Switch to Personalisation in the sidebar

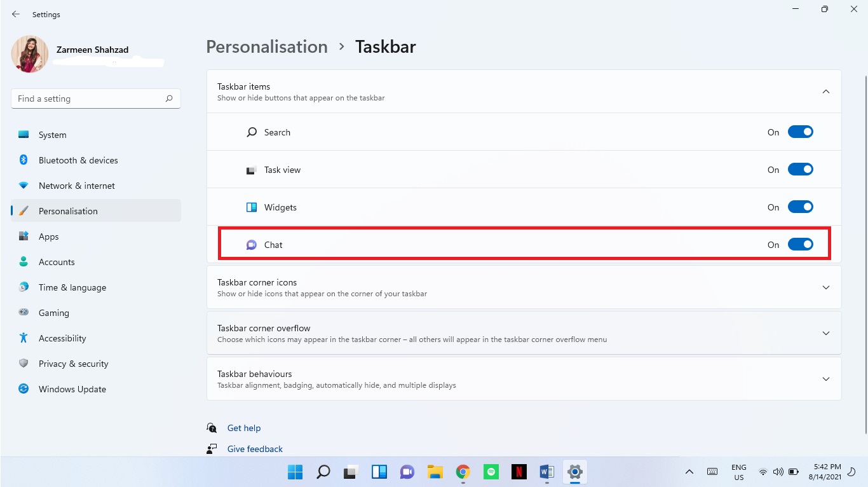[x=68, y=210]
